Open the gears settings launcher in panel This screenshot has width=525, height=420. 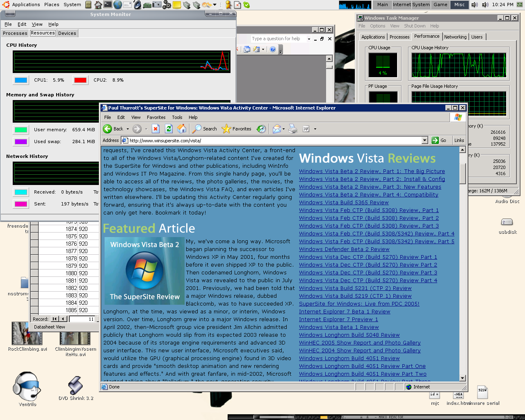click(167, 5)
